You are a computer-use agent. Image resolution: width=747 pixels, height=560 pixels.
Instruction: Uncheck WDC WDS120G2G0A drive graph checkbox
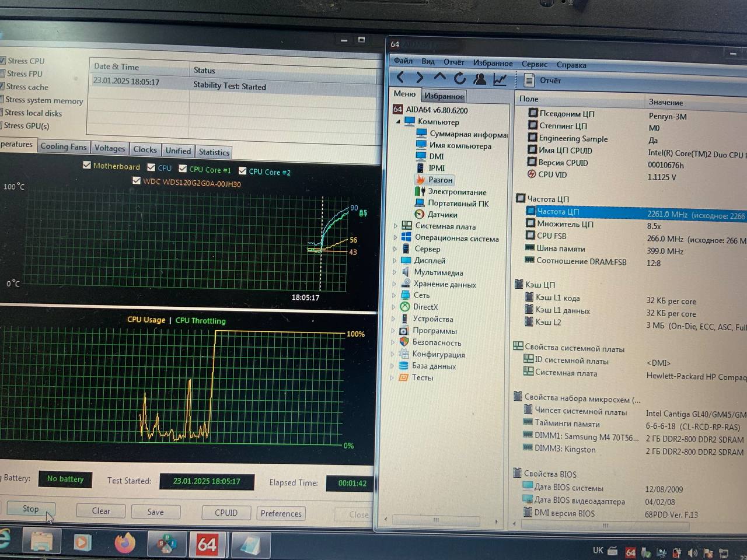[137, 180]
